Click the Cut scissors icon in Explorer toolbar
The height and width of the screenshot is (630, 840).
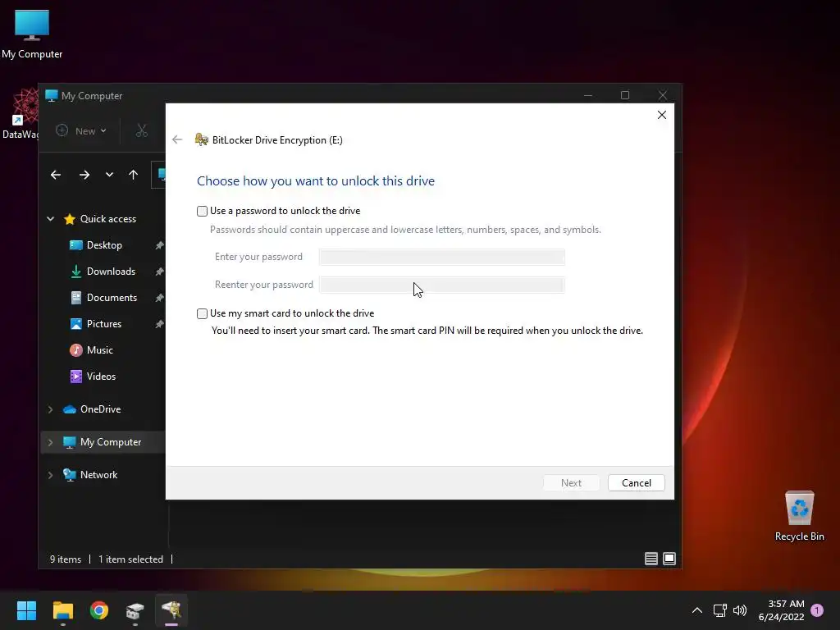141,130
